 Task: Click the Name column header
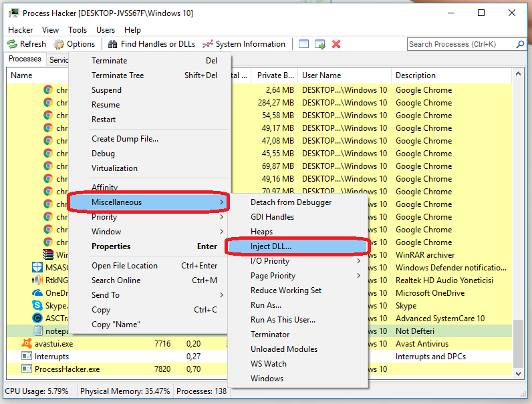point(37,75)
